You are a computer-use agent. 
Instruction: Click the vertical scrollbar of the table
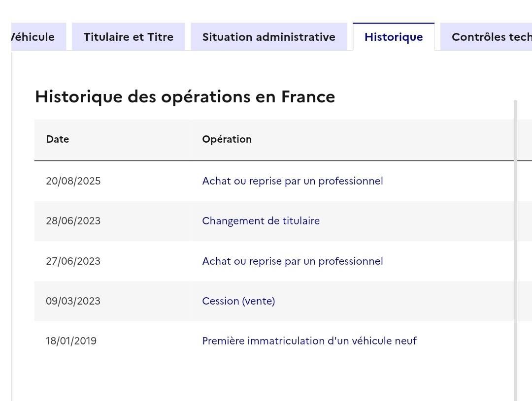point(516,250)
